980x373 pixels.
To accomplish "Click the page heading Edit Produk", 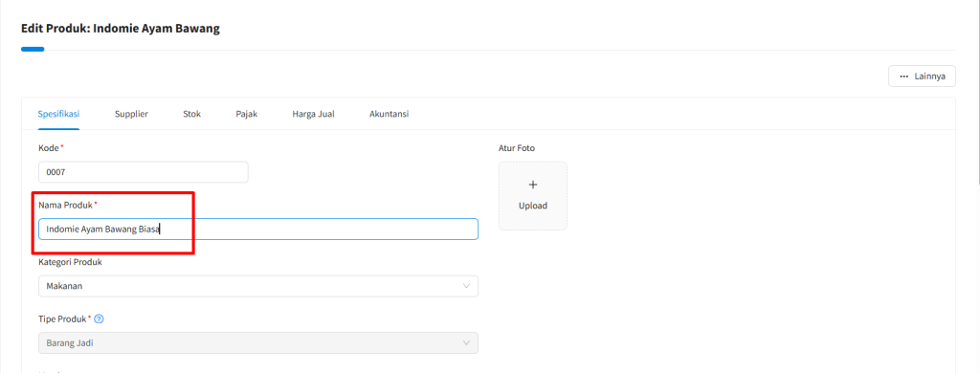I will (x=120, y=29).
